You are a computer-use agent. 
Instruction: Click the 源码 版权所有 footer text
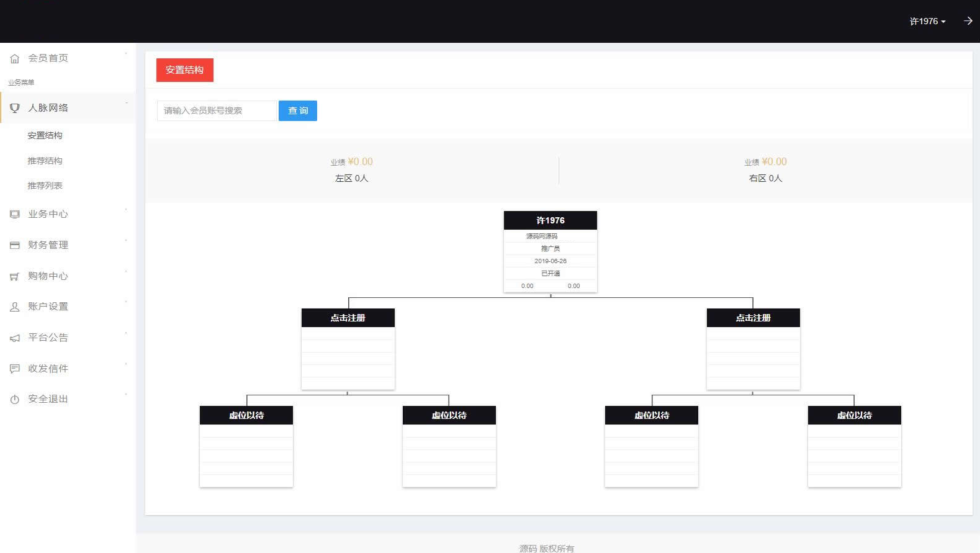coord(547,548)
